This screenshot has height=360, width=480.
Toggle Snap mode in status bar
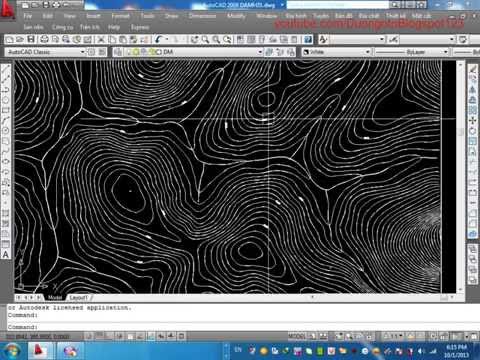tap(89, 336)
